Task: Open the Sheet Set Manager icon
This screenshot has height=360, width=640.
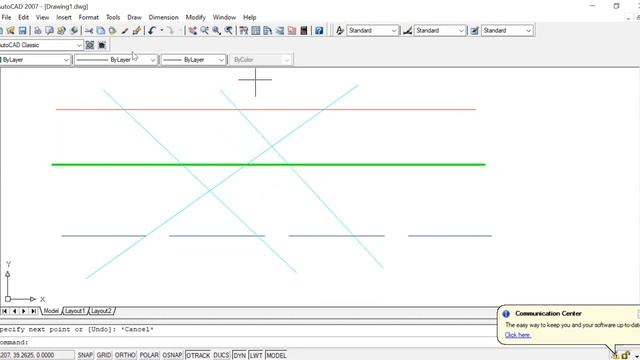Action: (x=280, y=31)
